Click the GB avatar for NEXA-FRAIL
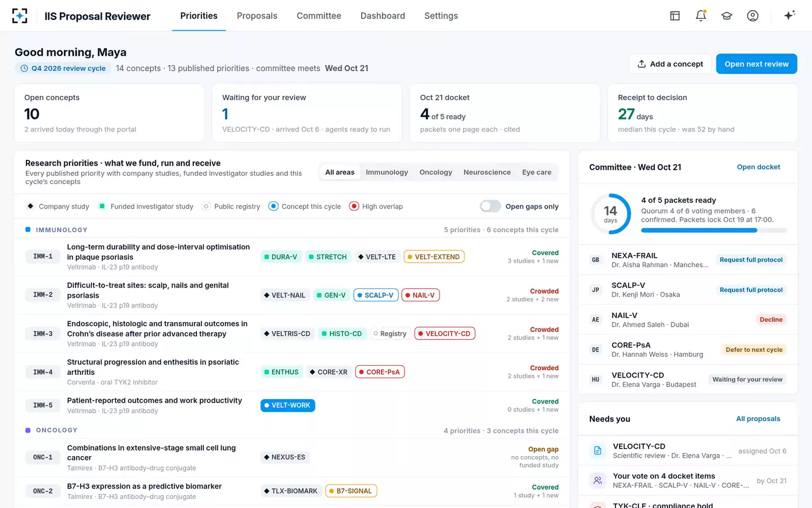 (x=595, y=260)
